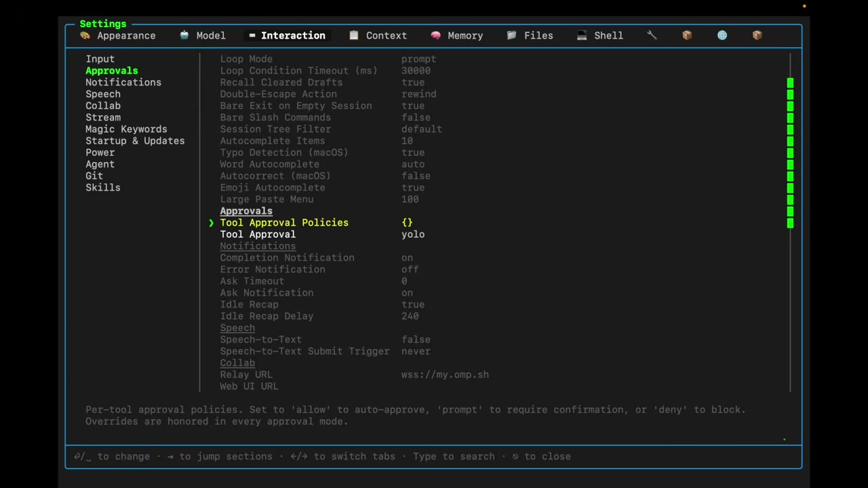
Task: Select Approvals in the sidebar
Action: (112, 70)
